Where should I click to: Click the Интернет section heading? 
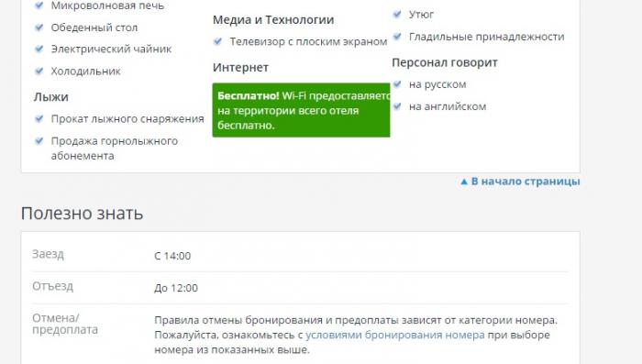(240, 68)
